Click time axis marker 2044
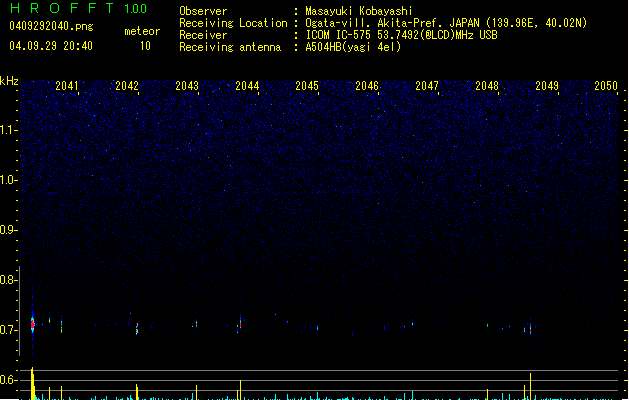Screen dimensions: 629x400 (247, 86)
